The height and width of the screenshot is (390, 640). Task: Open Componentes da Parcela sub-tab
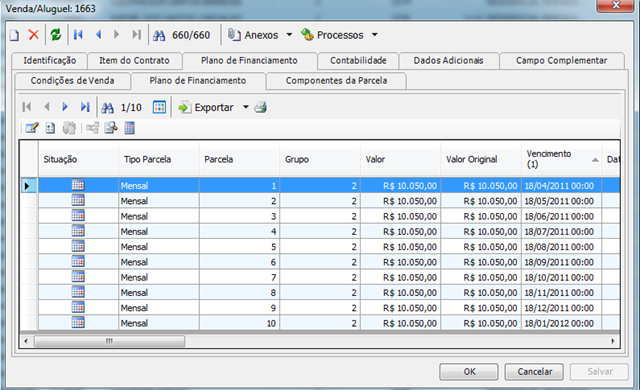click(336, 81)
